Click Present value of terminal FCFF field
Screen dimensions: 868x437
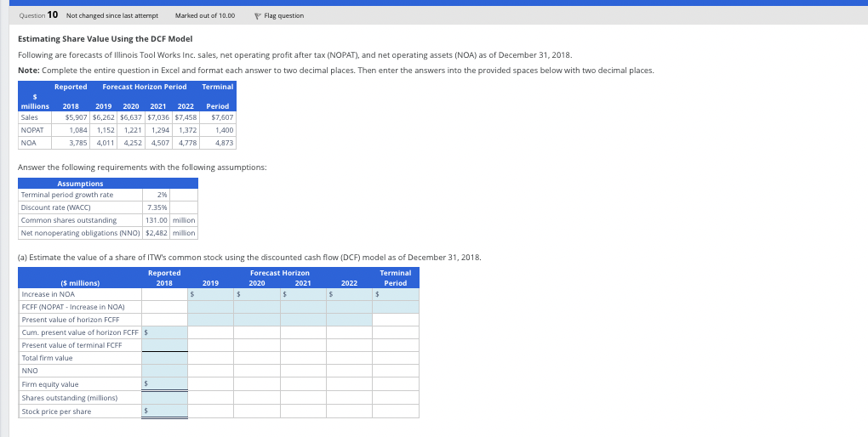coord(164,345)
